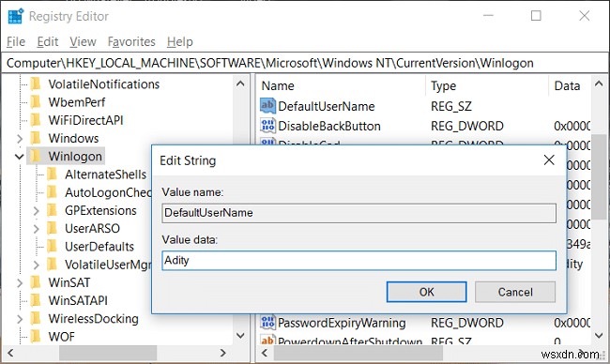Select the UserDefaults tree item label

(99, 247)
